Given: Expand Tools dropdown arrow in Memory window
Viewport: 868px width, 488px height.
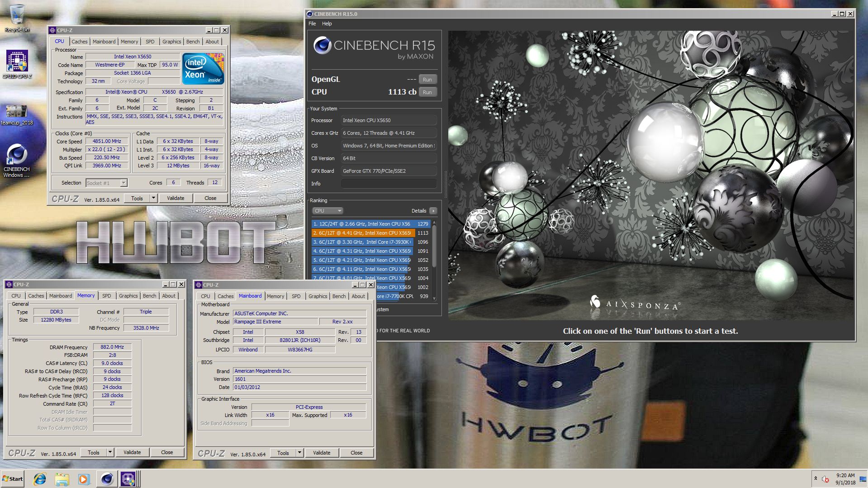Looking at the screenshot, I should click(x=110, y=452).
